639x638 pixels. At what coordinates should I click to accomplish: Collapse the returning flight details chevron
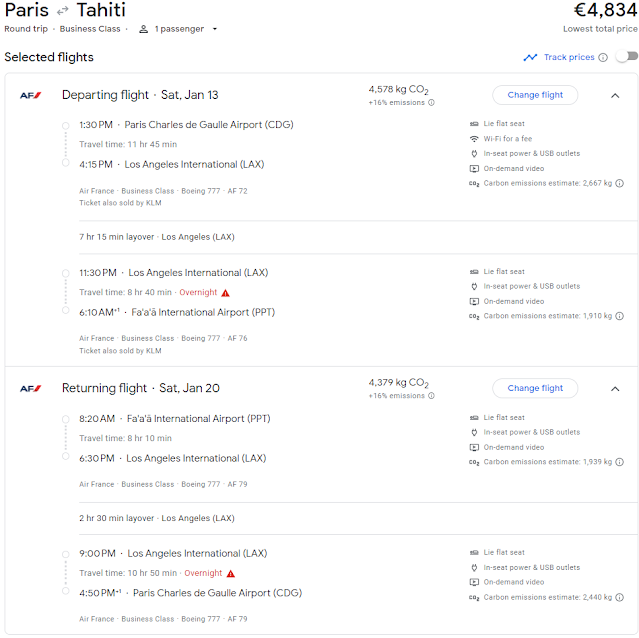[615, 389]
